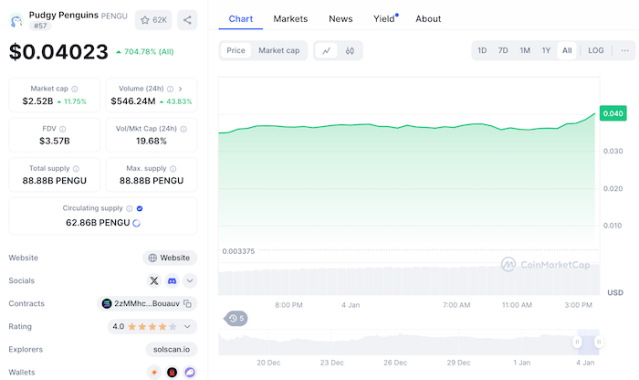The height and width of the screenshot is (380, 639).
Task: Switch to the News tab
Action: (x=341, y=19)
